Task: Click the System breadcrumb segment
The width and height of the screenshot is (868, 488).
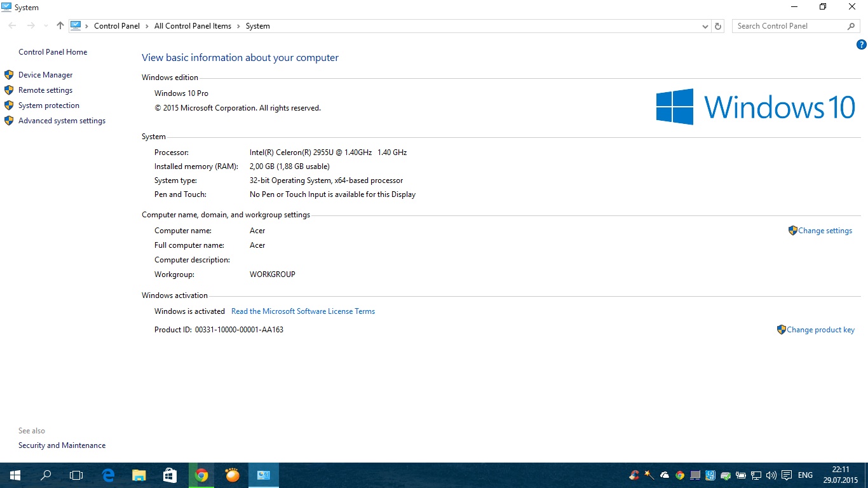Action: tap(258, 26)
